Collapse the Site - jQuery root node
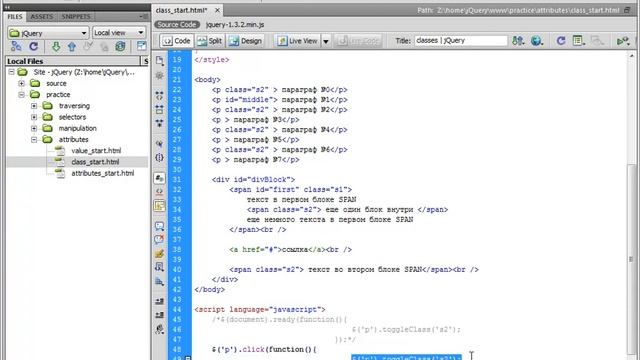640x360 pixels. coord(12,72)
